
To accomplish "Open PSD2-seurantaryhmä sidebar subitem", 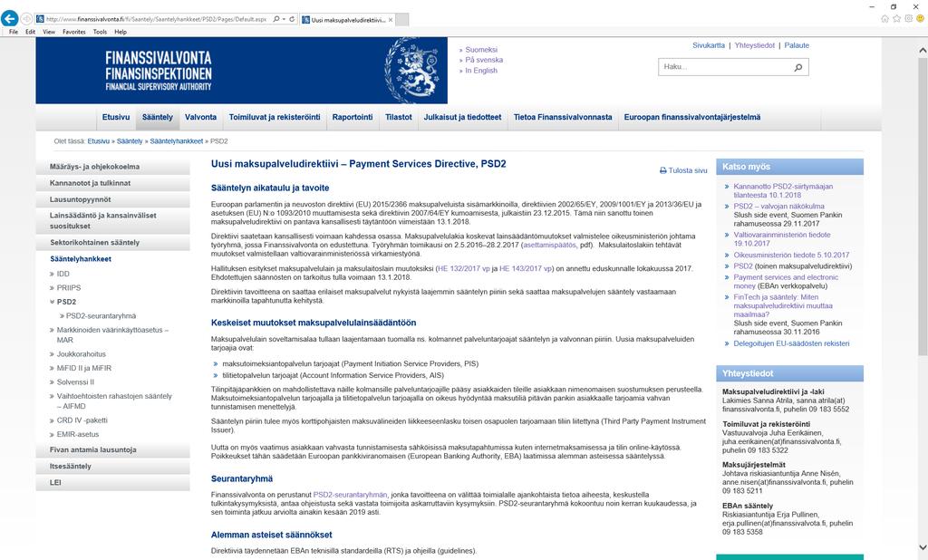I will coord(101,316).
